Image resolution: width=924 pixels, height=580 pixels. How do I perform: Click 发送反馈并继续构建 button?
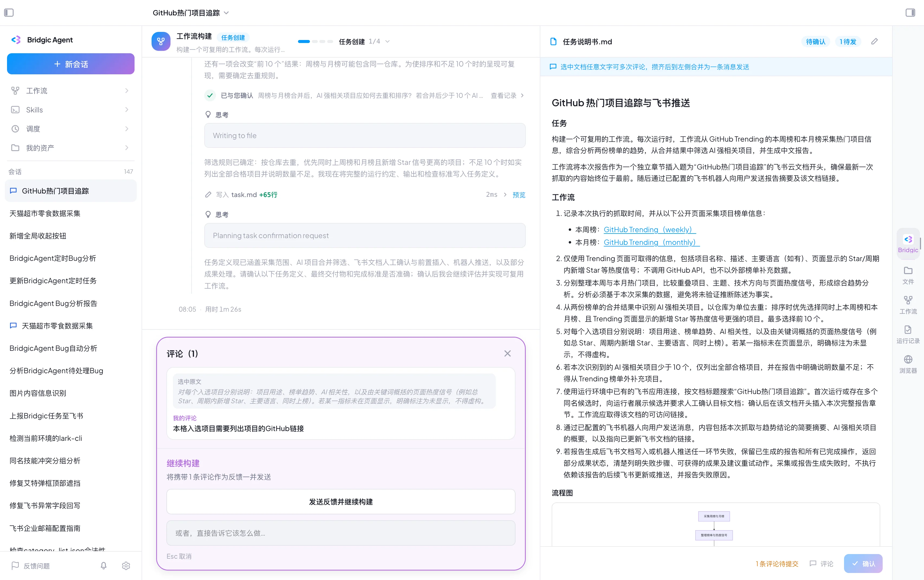pyautogui.click(x=340, y=502)
